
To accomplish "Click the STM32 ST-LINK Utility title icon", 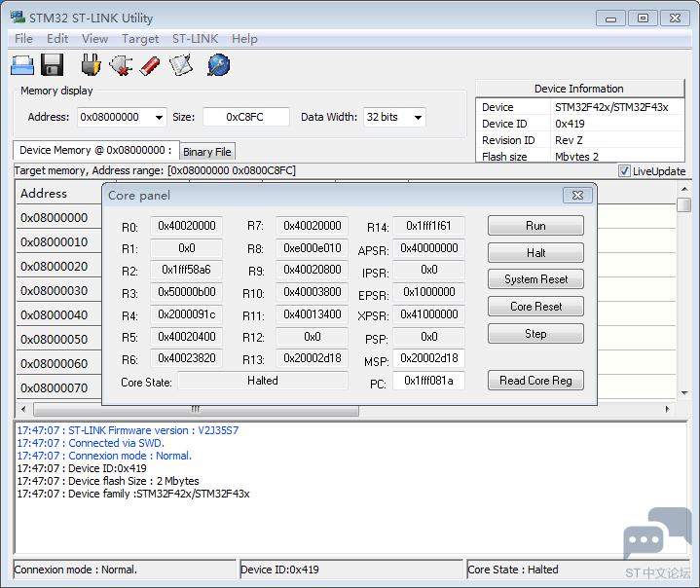I will coord(18,18).
